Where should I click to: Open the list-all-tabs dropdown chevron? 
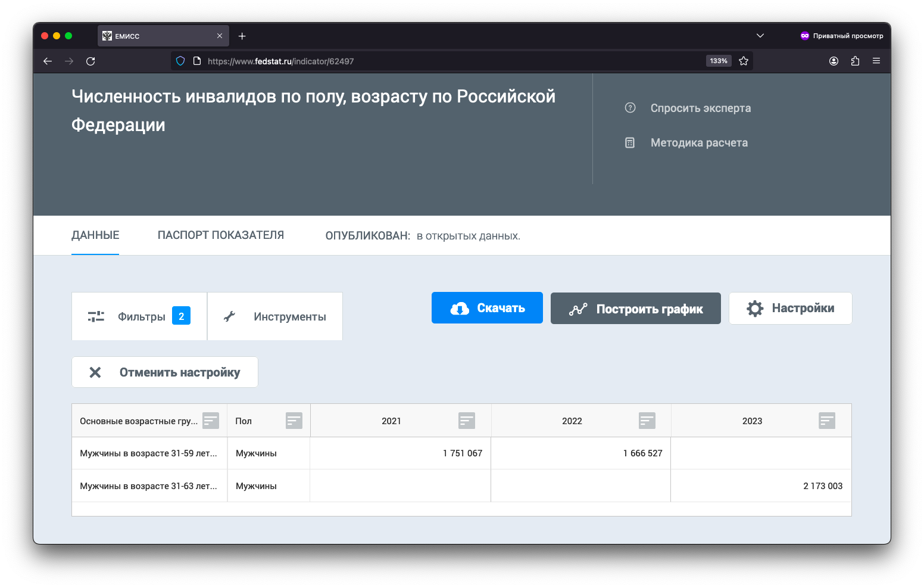[760, 36]
